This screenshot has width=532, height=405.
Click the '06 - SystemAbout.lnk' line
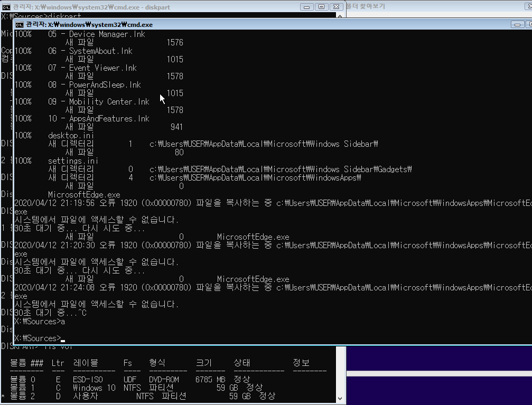73,51
